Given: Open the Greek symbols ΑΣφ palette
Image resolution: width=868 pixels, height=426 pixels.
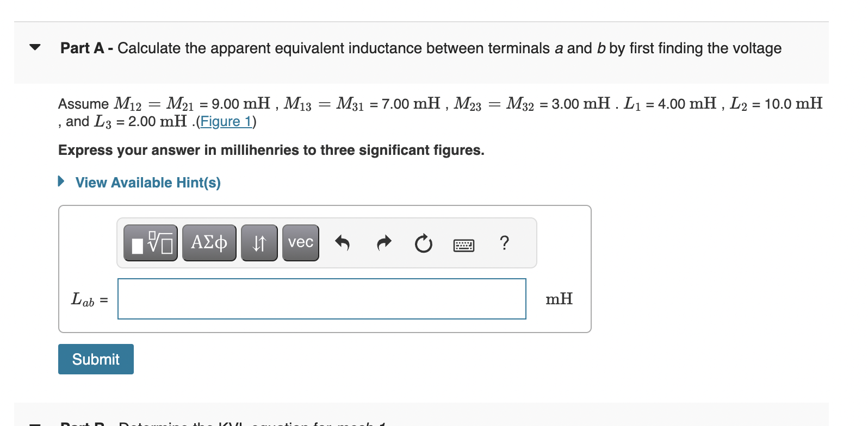Looking at the screenshot, I should tap(209, 243).
